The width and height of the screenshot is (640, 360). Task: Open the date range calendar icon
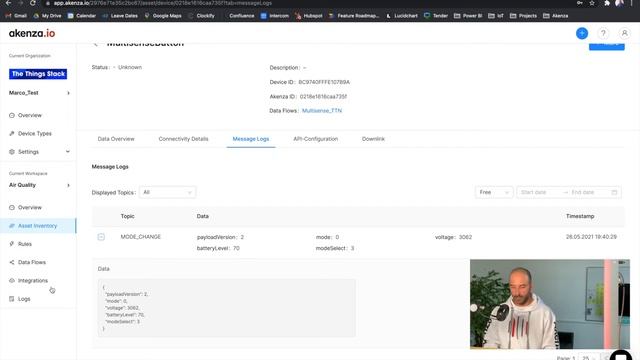614,192
